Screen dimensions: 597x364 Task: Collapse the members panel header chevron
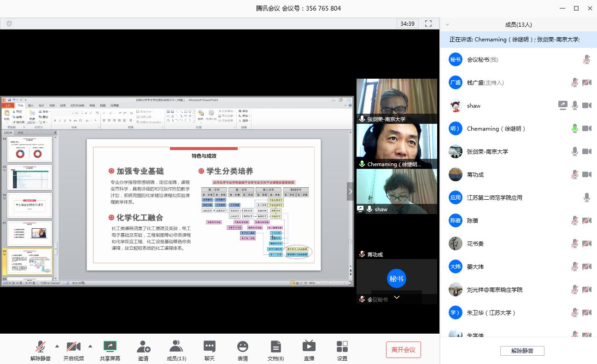(x=447, y=25)
